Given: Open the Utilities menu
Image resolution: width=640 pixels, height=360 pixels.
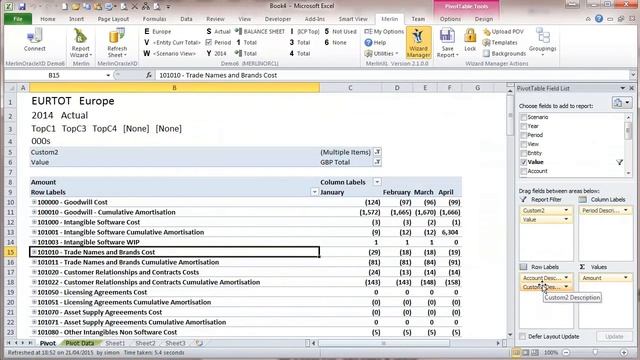Looking at the screenshot, I should click(x=381, y=53).
